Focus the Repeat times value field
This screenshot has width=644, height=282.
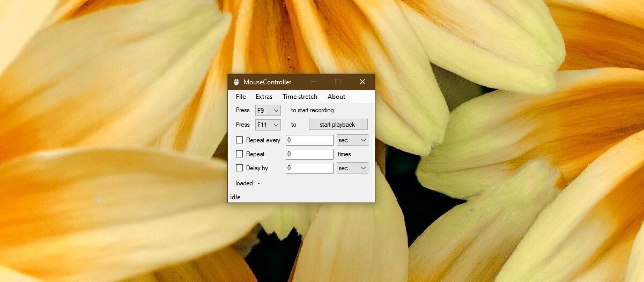[x=309, y=154]
